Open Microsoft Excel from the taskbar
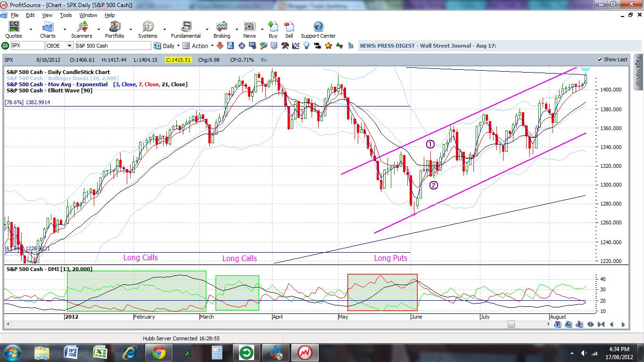This screenshot has height=362, width=644. point(100,353)
